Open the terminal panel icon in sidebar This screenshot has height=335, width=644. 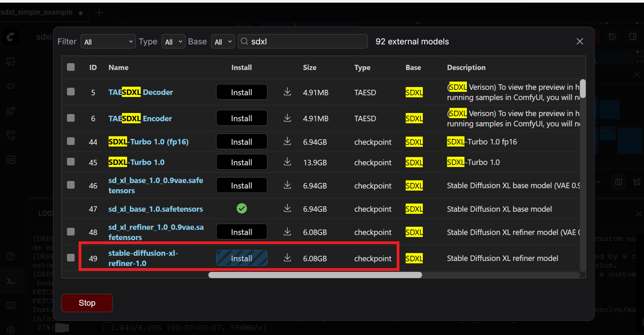(x=12, y=281)
